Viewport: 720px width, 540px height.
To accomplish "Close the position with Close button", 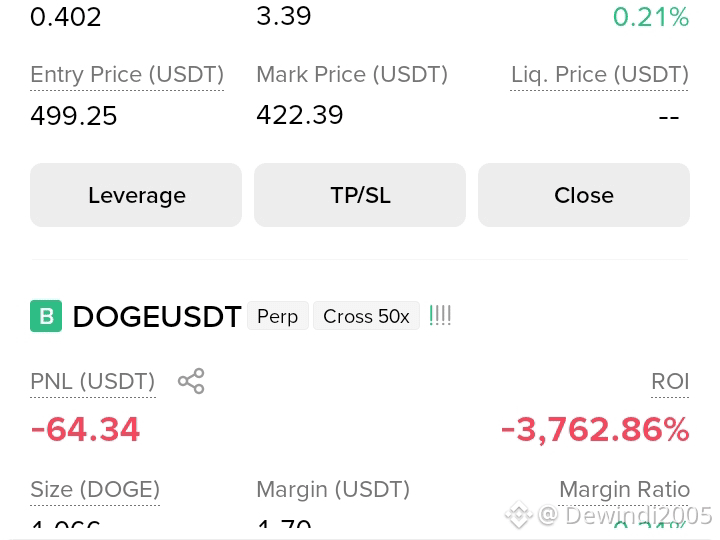I will pyautogui.click(x=584, y=195).
